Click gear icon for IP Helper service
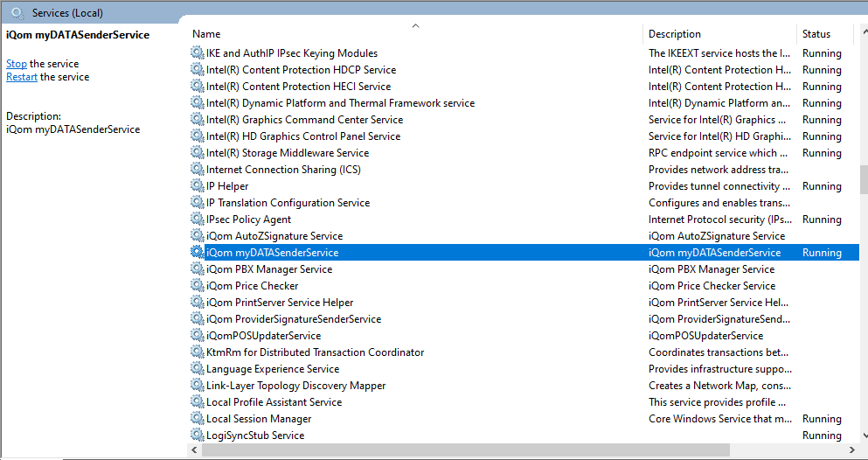 coord(198,186)
